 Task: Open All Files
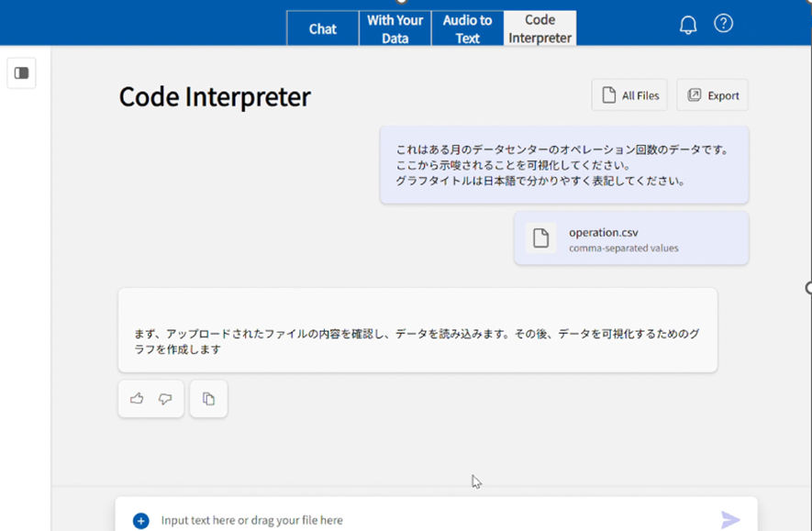[629, 95]
